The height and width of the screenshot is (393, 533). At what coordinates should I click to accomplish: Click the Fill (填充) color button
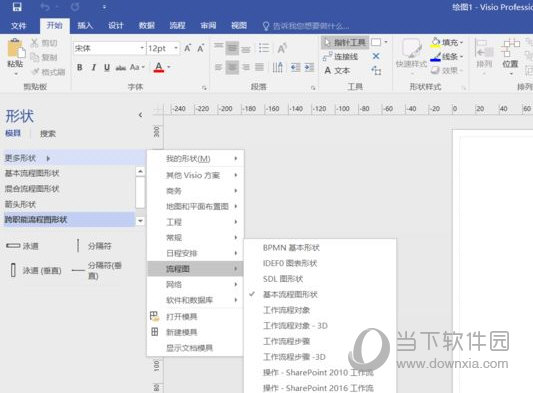click(446, 42)
